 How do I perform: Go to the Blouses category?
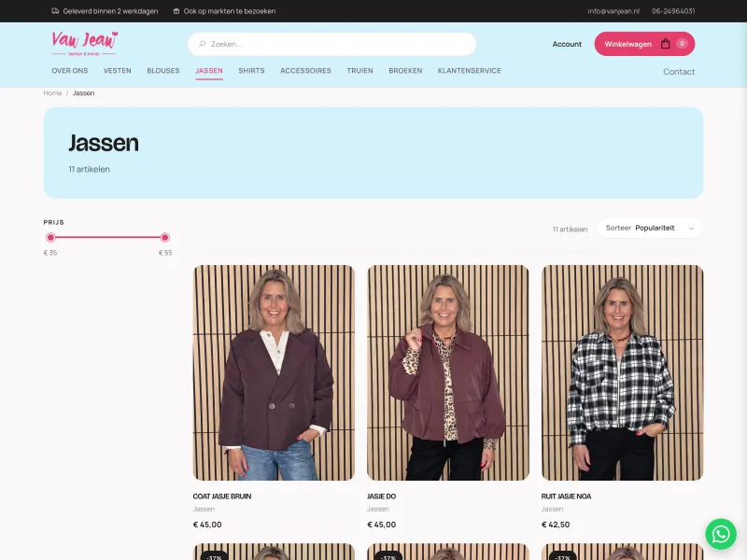coord(163,71)
